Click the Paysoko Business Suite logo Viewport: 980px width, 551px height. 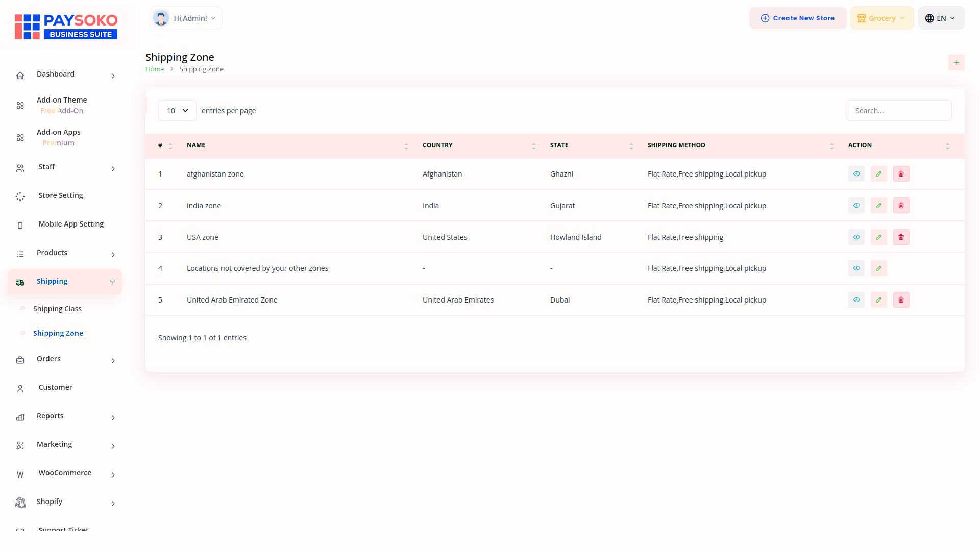coord(66,27)
